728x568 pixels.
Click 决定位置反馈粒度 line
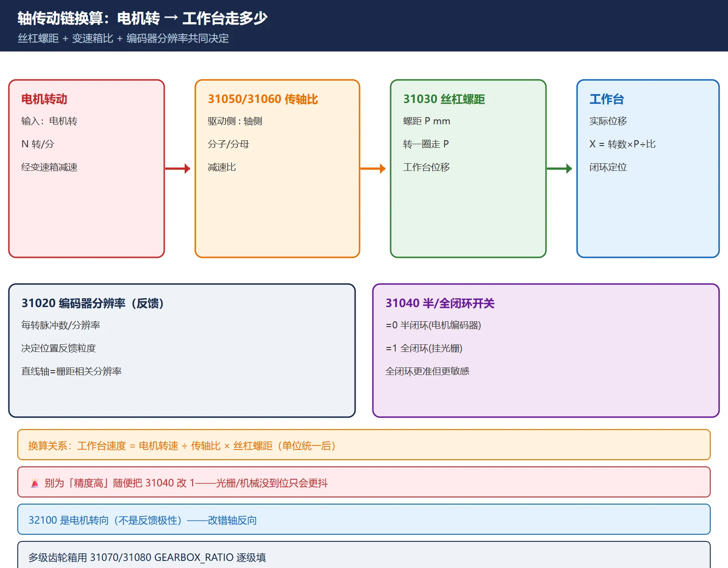59,348
